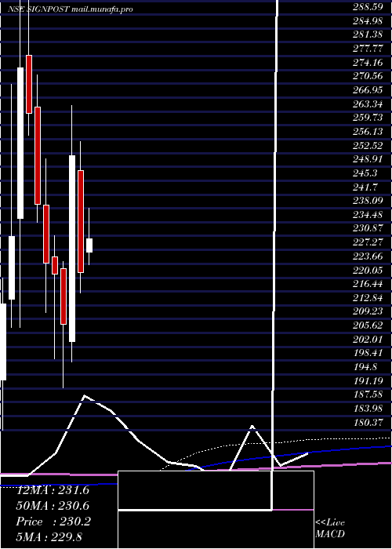Select the 256.13 price axis label
The height and width of the screenshot is (549, 392).
click(368, 131)
